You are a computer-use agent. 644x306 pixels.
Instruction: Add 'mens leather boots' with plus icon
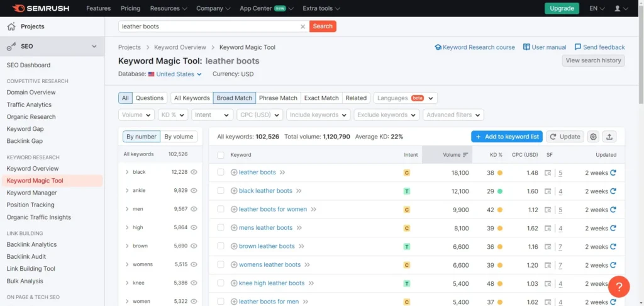[x=234, y=228]
